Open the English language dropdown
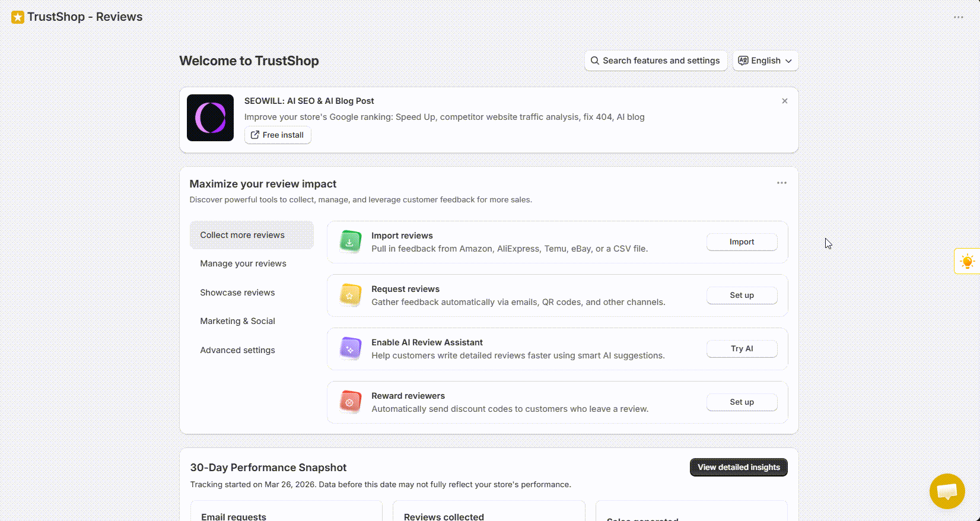 click(766, 61)
